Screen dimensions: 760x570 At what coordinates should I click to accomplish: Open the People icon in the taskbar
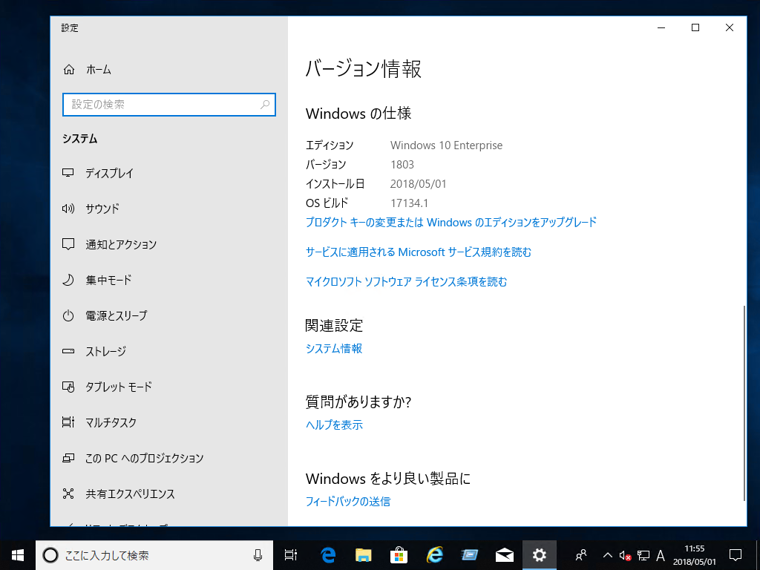[x=581, y=555]
